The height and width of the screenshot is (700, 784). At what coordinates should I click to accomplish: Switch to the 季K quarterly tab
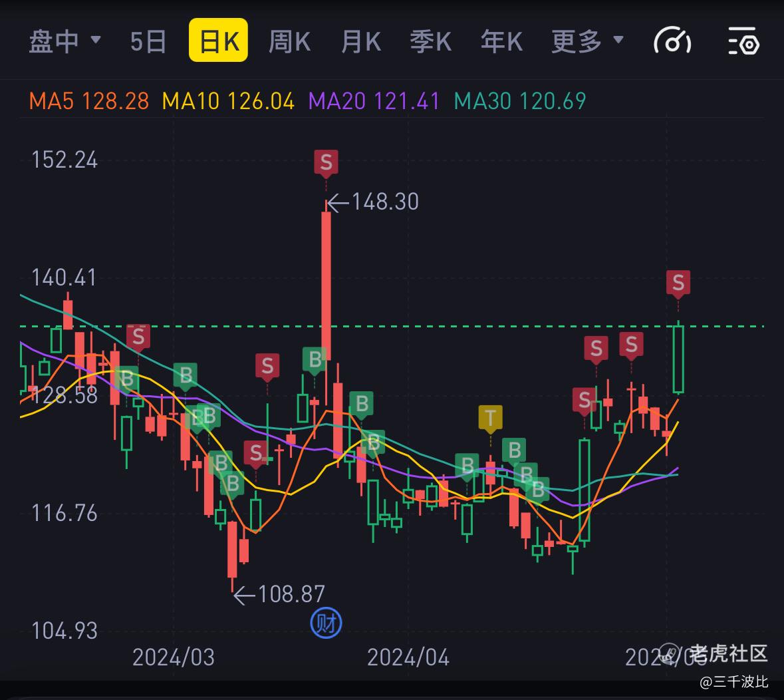pyautogui.click(x=431, y=41)
